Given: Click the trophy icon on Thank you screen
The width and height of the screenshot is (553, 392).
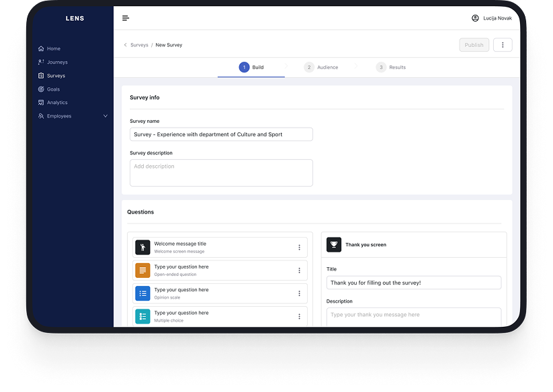Looking at the screenshot, I should (x=334, y=245).
